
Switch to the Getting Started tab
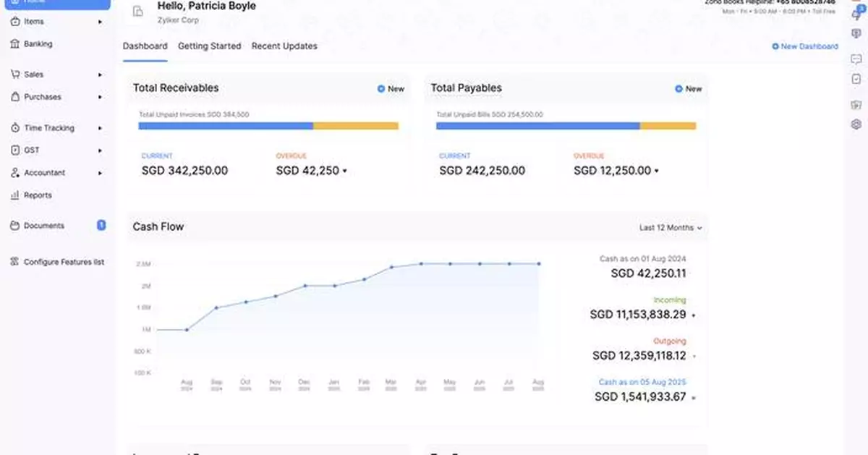click(209, 46)
